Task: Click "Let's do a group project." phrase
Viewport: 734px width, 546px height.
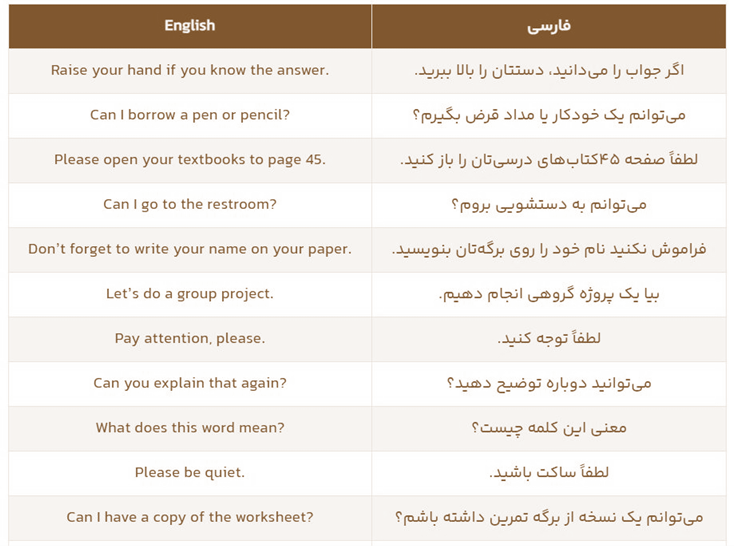Action: point(190,294)
